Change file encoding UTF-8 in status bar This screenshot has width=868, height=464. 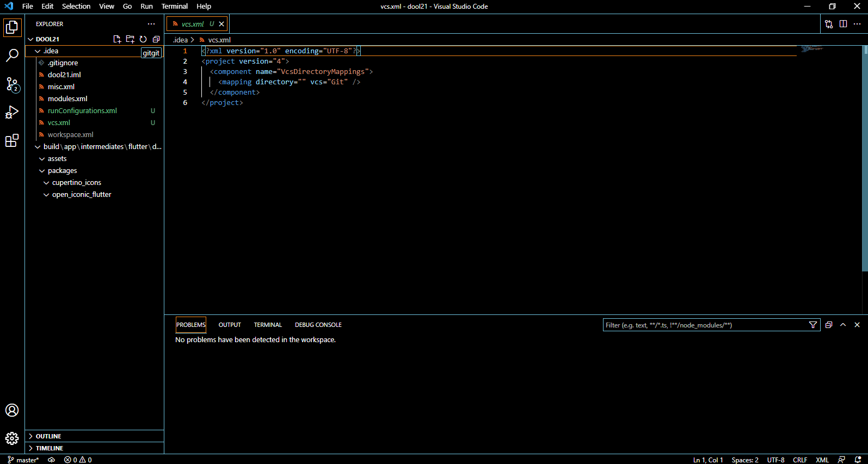pos(775,460)
